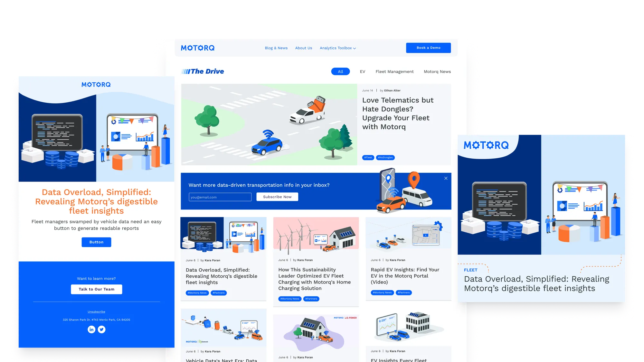Click the Motorq logo in the navbar
Image resolution: width=644 pixels, height=362 pixels.
198,48
